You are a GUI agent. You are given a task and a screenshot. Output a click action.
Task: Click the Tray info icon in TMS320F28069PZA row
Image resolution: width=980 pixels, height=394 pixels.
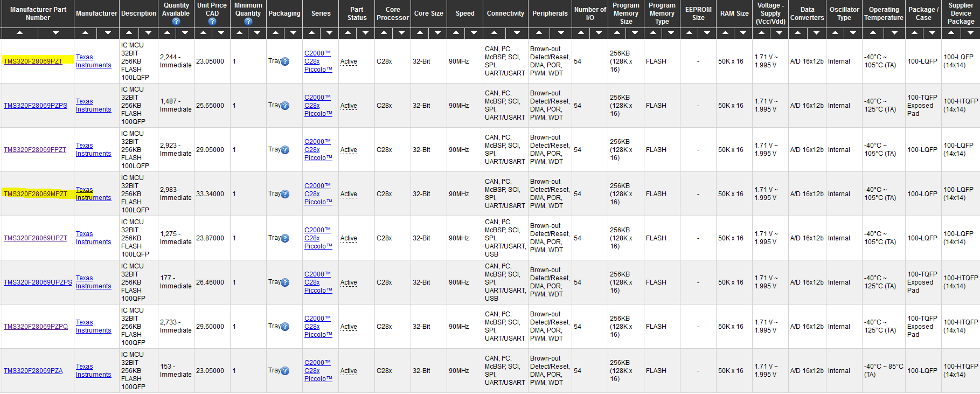point(285,371)
